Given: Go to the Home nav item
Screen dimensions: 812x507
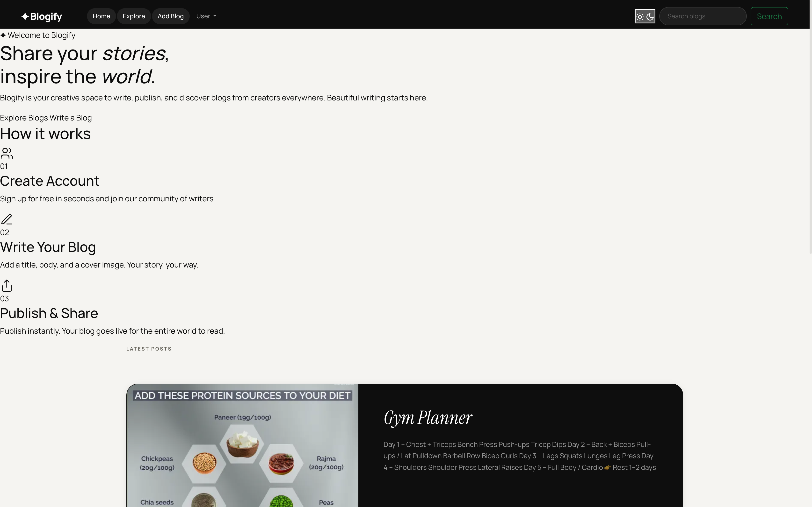Looking at the screenshot, I should 101,16.
